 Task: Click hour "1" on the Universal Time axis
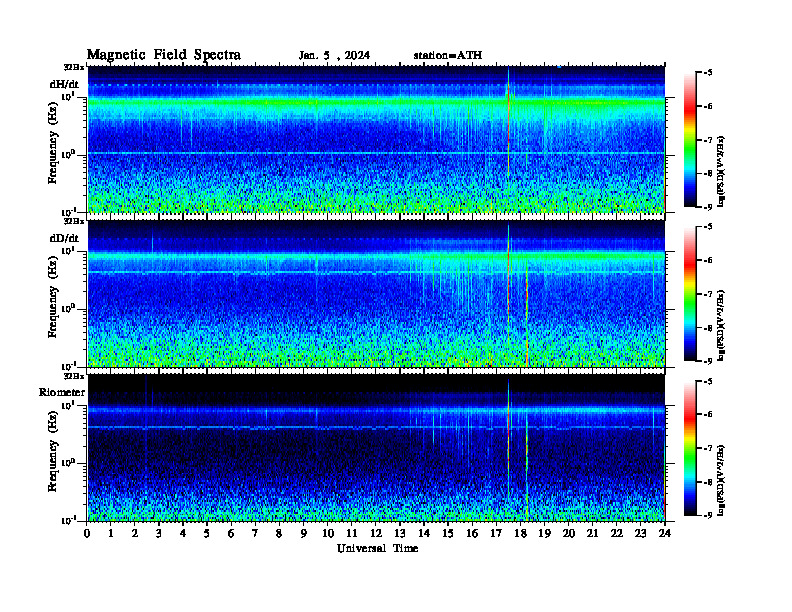coord(111,533)
